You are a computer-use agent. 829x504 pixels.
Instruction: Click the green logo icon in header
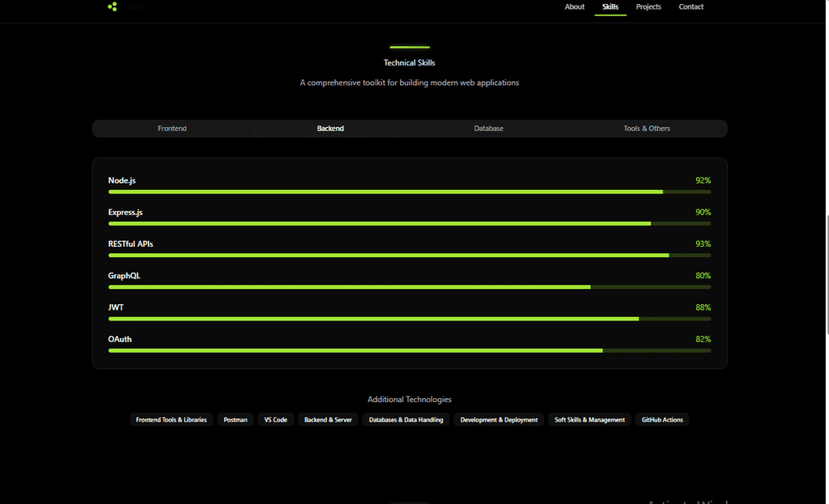pyautogui.click(x=113, y=6)
